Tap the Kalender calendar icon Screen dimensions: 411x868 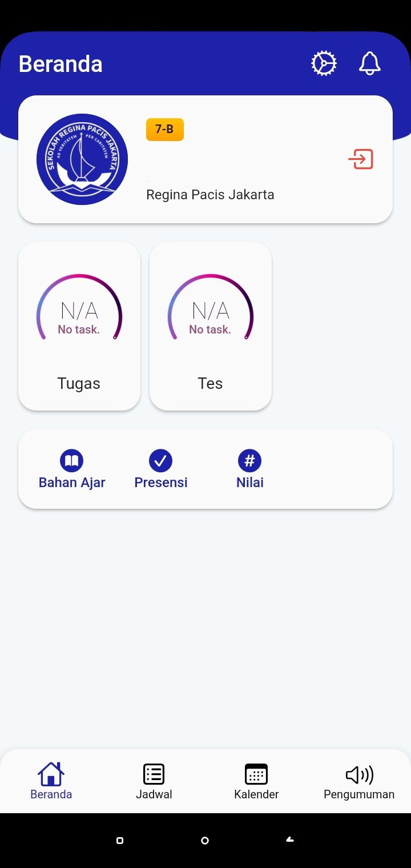coord(256,774)
